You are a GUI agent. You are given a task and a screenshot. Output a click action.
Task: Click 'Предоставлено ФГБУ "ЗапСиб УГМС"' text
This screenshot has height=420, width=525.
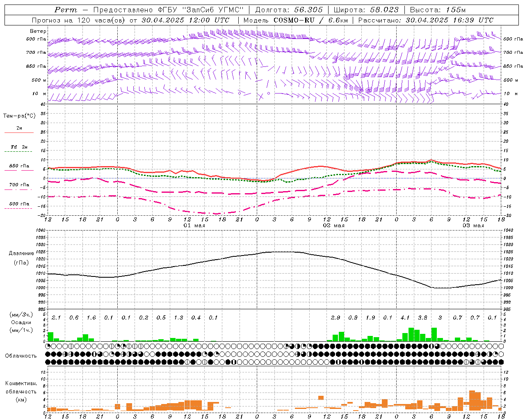click(x=169, y=10)
